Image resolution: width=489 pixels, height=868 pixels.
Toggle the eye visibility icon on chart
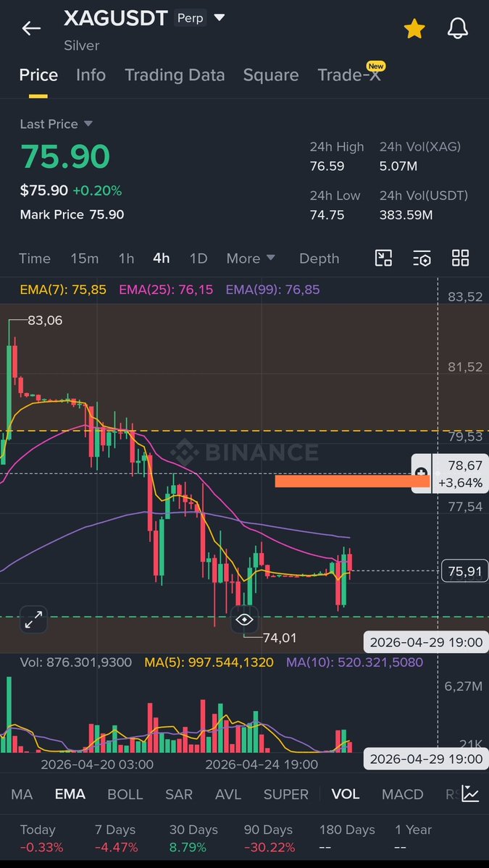click(244, 620)
